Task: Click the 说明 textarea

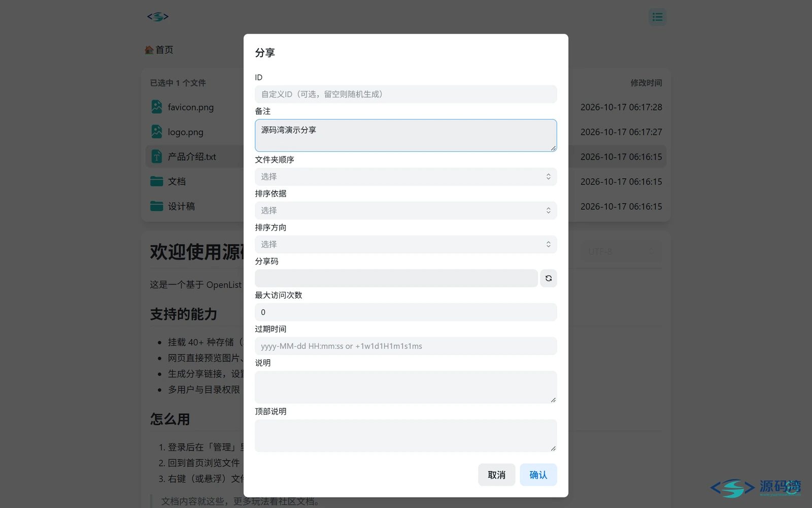Action: (406, 387)
